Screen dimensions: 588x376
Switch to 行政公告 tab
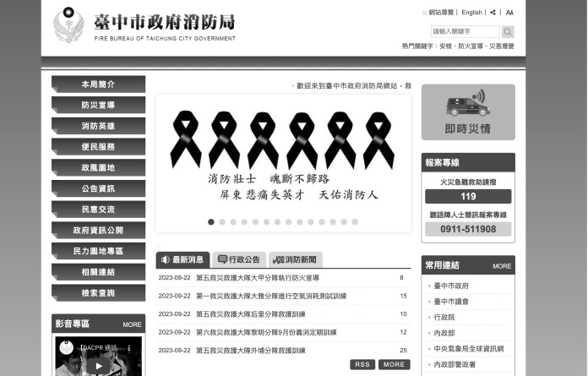239,259
